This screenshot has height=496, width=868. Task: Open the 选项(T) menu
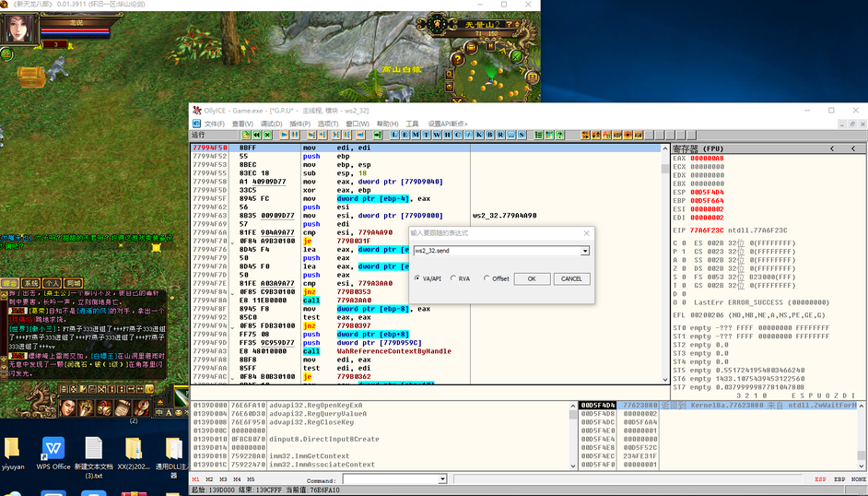[x=328, y=124]
